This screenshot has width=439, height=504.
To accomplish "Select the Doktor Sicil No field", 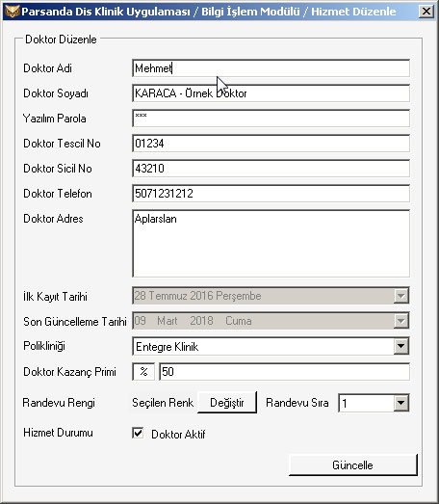I will pos(271,169).
